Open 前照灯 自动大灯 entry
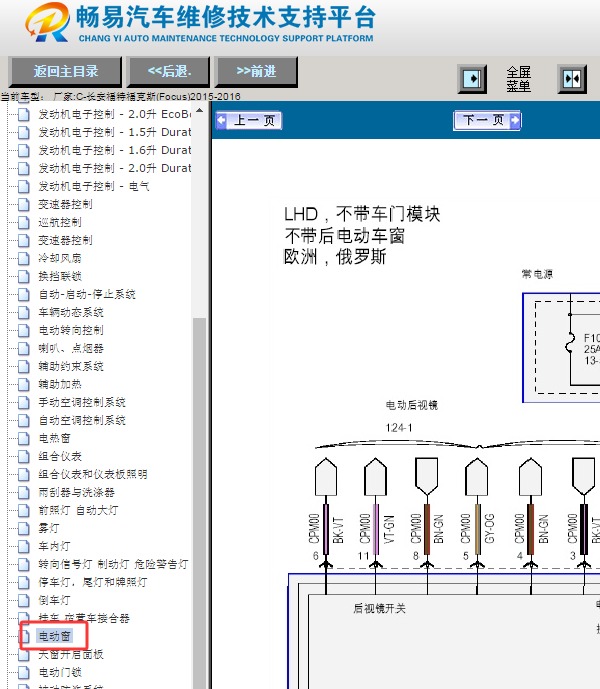600x689 pixels. click(78, 511)
